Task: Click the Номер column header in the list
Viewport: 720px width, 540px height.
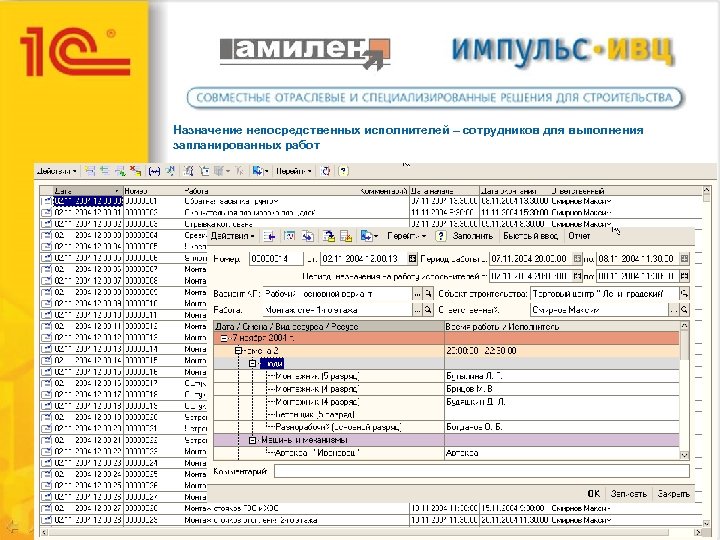Action: [x=153, y=191]
